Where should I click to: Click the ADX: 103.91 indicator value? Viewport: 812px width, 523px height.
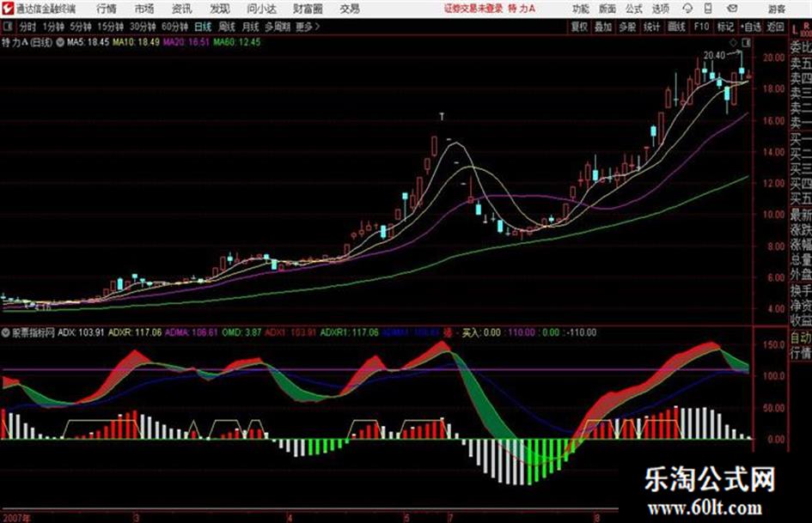tap(82, 332)
